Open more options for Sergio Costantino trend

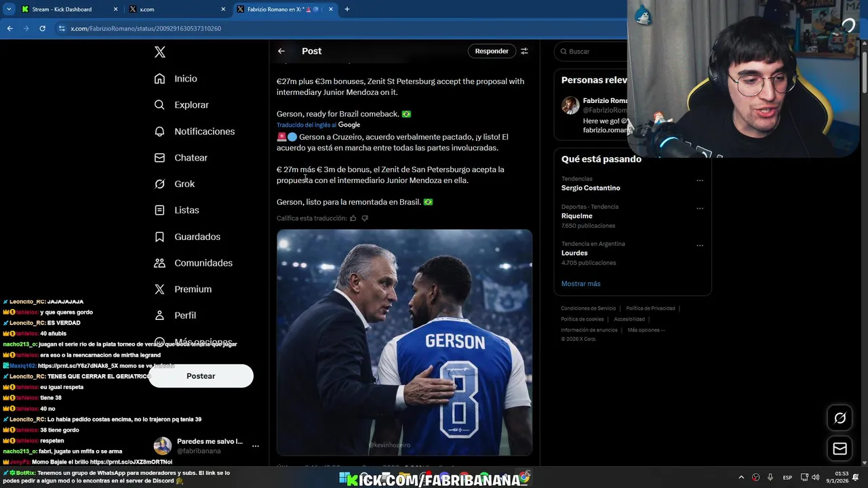pyautogui.click(x=700, y=181)
